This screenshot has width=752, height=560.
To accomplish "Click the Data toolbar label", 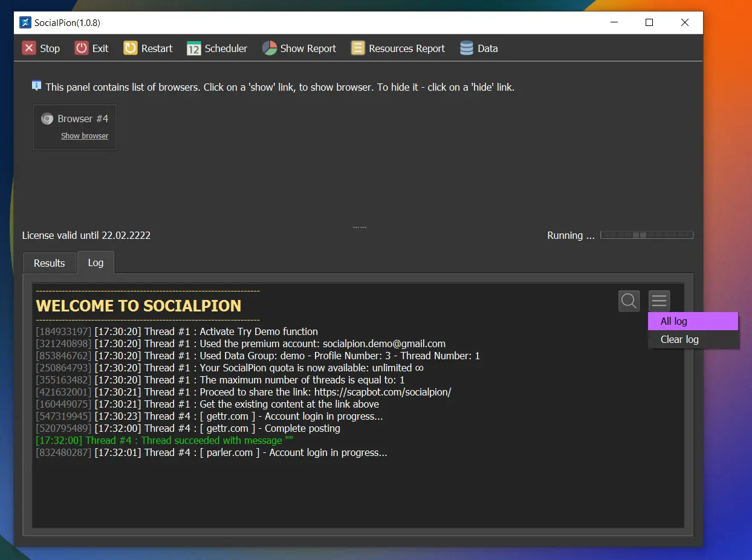I will coord(488,48).
